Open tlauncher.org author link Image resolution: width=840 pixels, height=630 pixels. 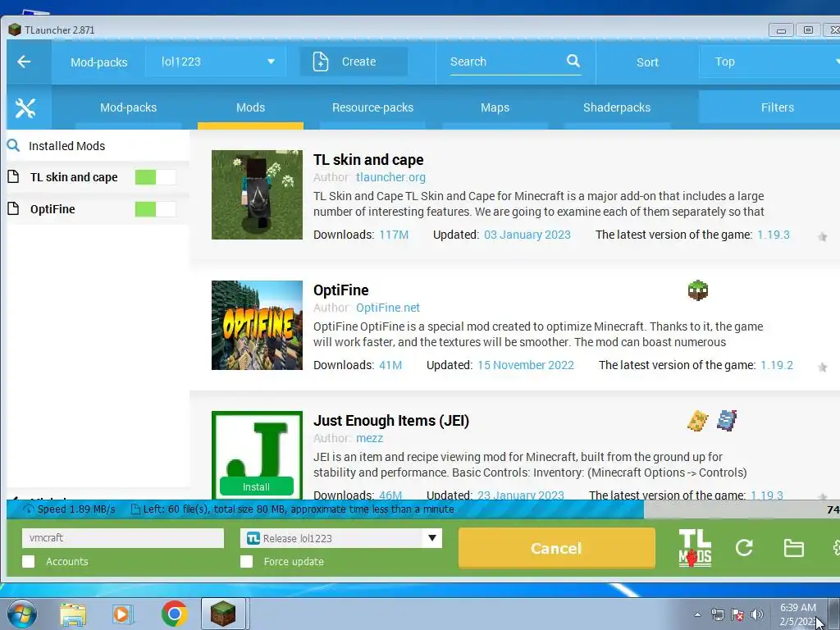[x=390, y=177]
